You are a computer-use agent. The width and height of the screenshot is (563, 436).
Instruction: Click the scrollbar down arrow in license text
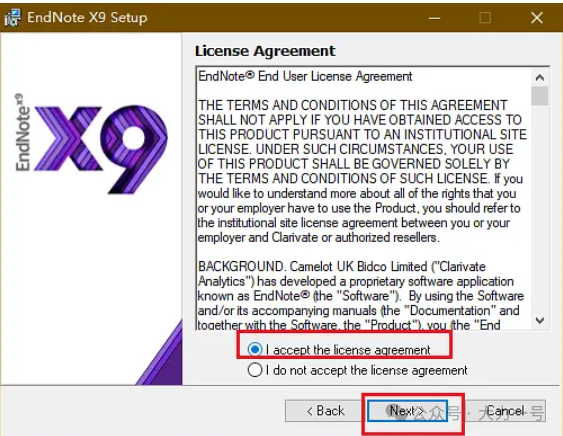tap(540, 320)
